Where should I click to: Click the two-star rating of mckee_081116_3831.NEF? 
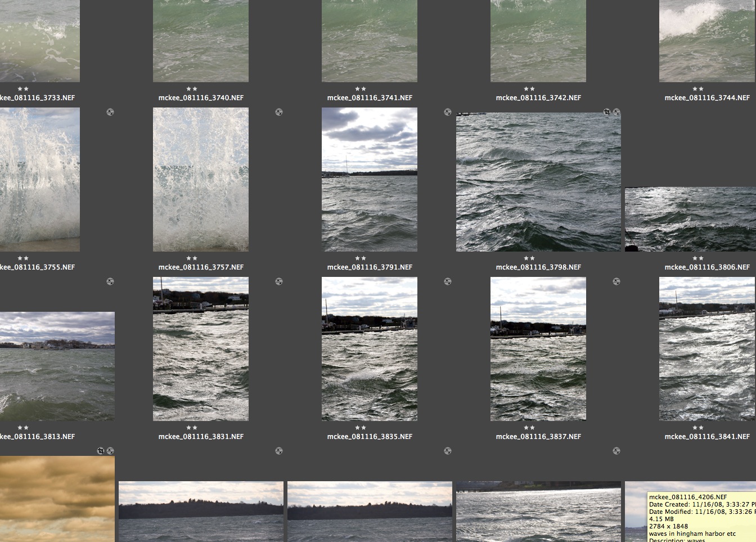192,428
